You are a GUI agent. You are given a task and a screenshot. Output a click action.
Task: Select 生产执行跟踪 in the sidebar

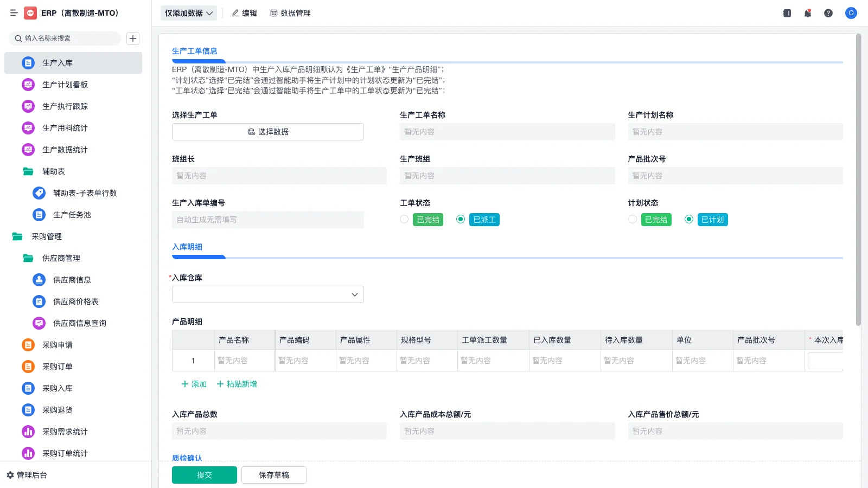pyautogui.click(x=66, y=106)
